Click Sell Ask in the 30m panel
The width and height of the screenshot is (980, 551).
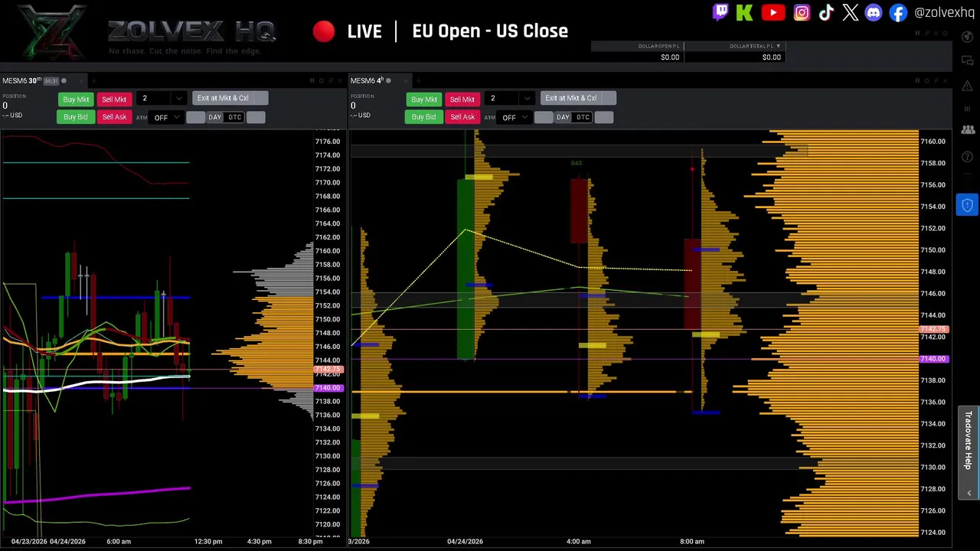(x=114, y=117)
